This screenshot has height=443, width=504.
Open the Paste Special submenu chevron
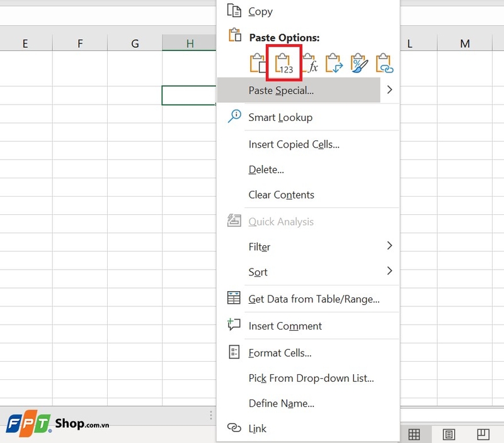point(390,90)
